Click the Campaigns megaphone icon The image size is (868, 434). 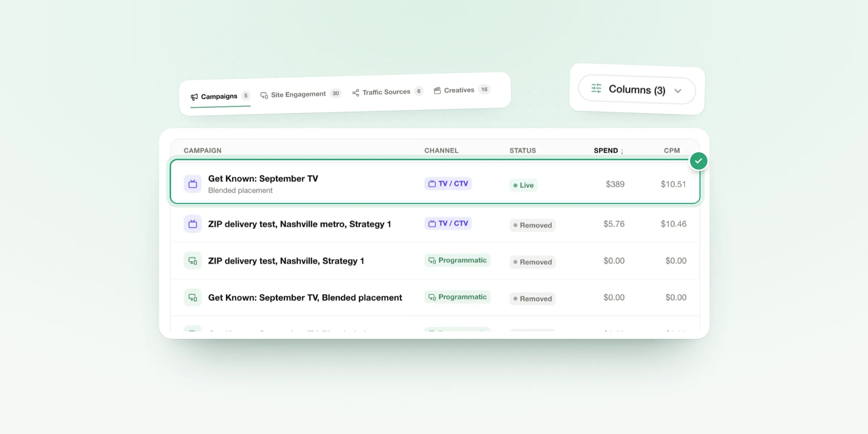[194, 97]
